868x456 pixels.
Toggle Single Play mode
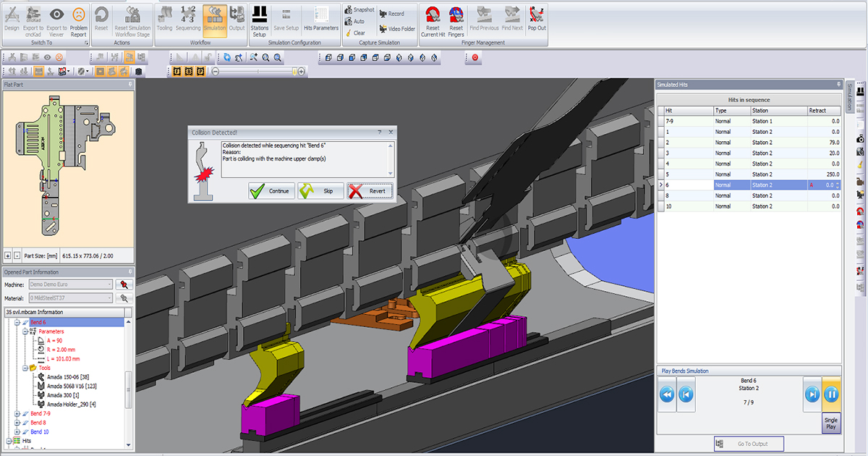coord(830,423)
